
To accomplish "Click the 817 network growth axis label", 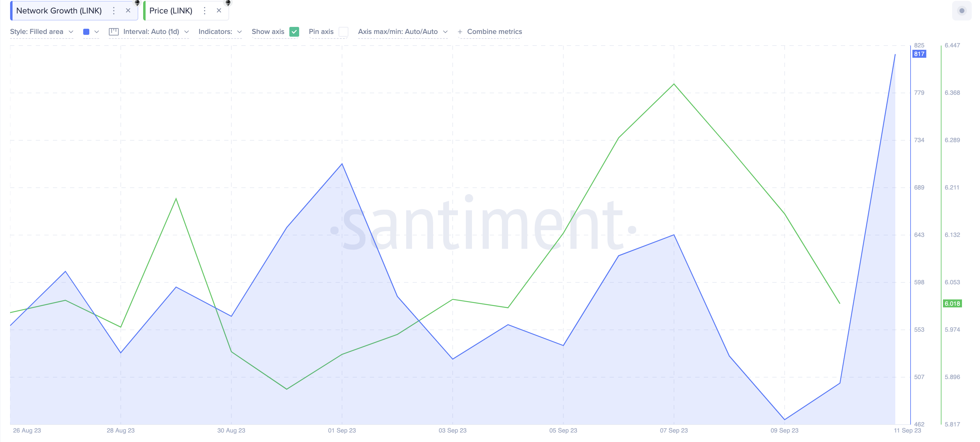I will coord(919,54).
